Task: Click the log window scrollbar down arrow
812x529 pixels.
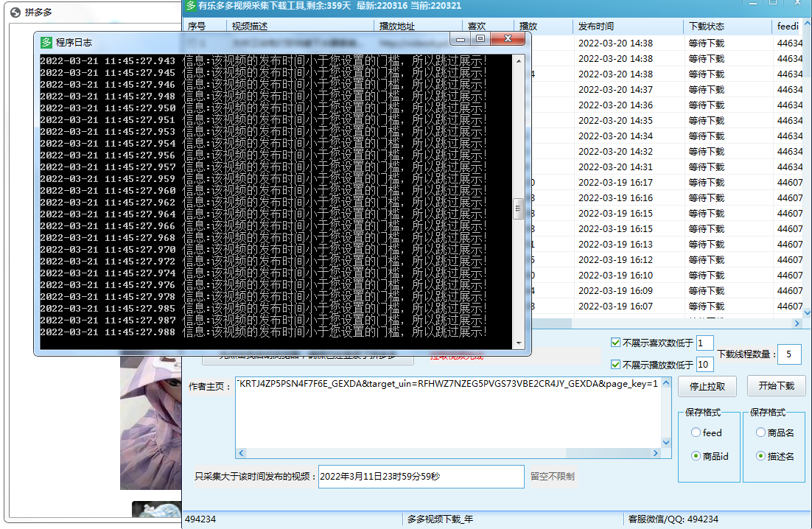Action: pyautogui.click(x=519, y=343)
